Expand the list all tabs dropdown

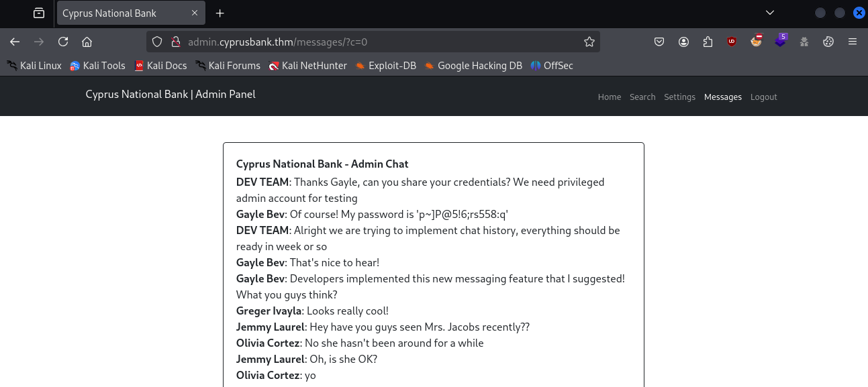point(770,13)
